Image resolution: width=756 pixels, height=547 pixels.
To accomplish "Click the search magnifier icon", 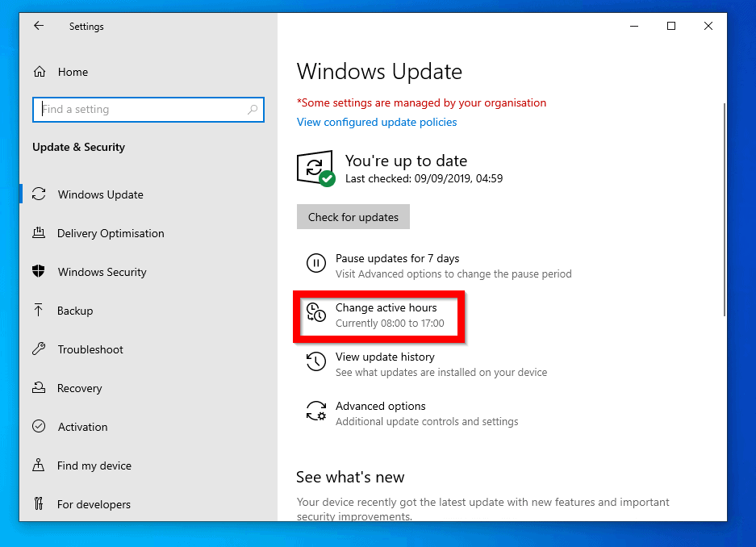I will (x=253, y=110).
